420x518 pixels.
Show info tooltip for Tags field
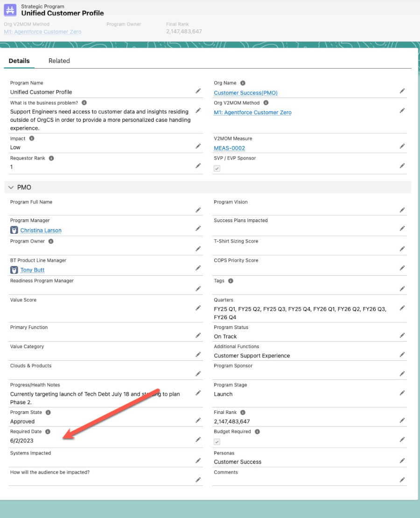[231, 281]
